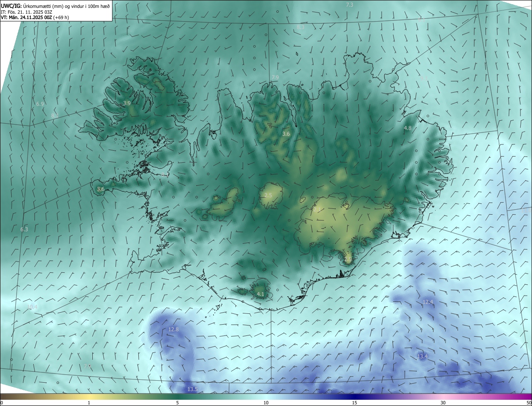Click the colour scale tick labelled 0
The width and height of the screenshot is (532, 406).
click(x=2, y=403)
